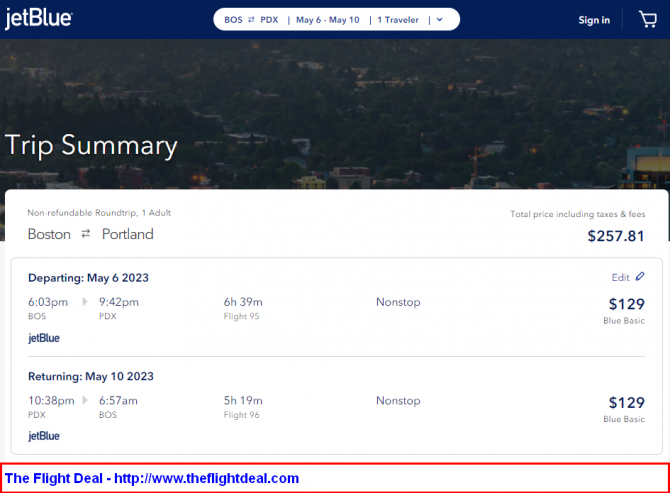
Task: Click the BOS origin in search bar
Action: click(233, 20)
